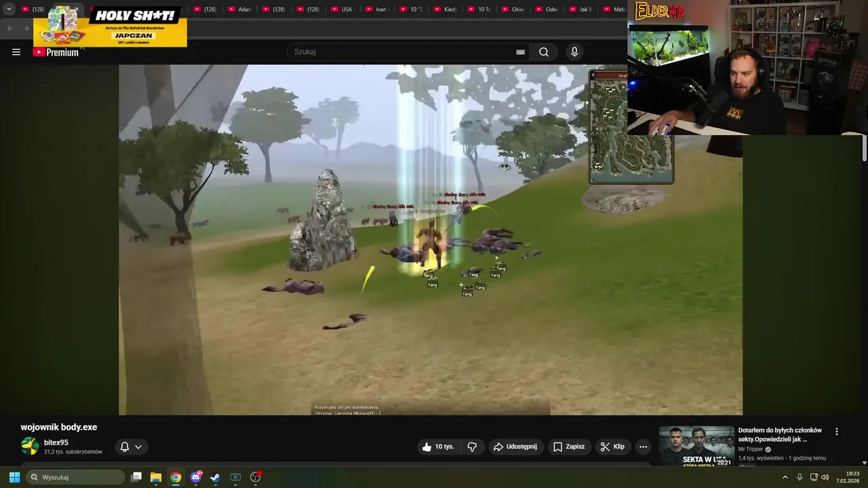Switch to the "Jak V" browser tab
Screen dimensions: 868x488
[x=582, y=9]
